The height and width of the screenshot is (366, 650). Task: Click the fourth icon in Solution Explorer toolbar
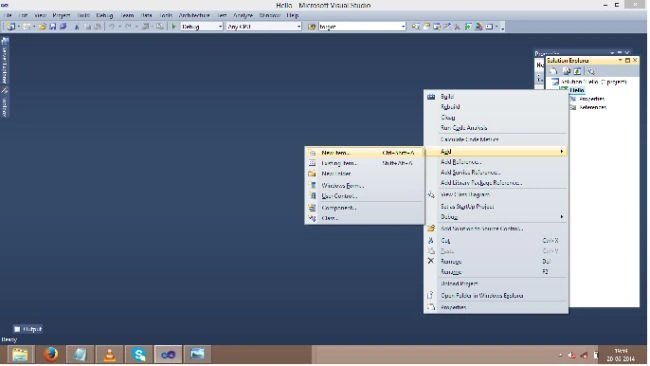(590, 71)
